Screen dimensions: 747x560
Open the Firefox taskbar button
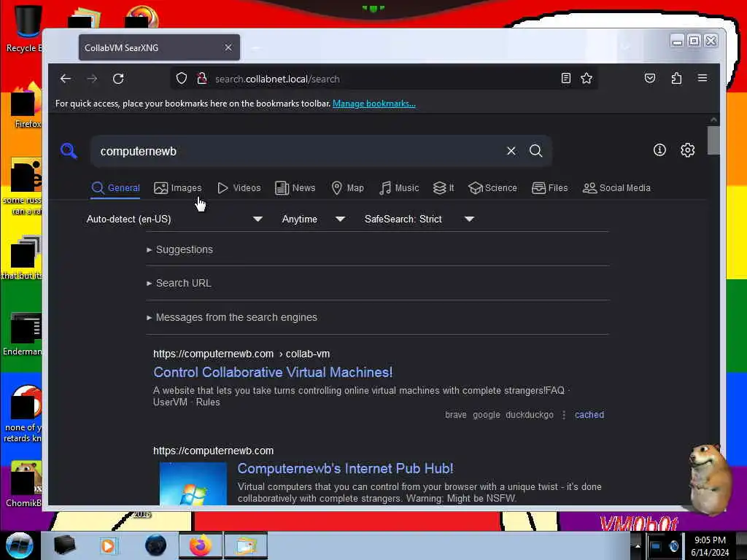(201, 545)
